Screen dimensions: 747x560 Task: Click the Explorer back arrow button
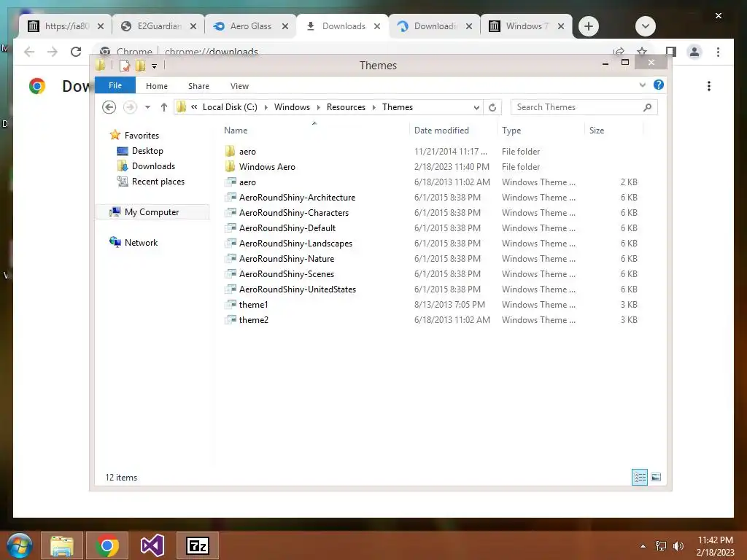click(109, 107)
